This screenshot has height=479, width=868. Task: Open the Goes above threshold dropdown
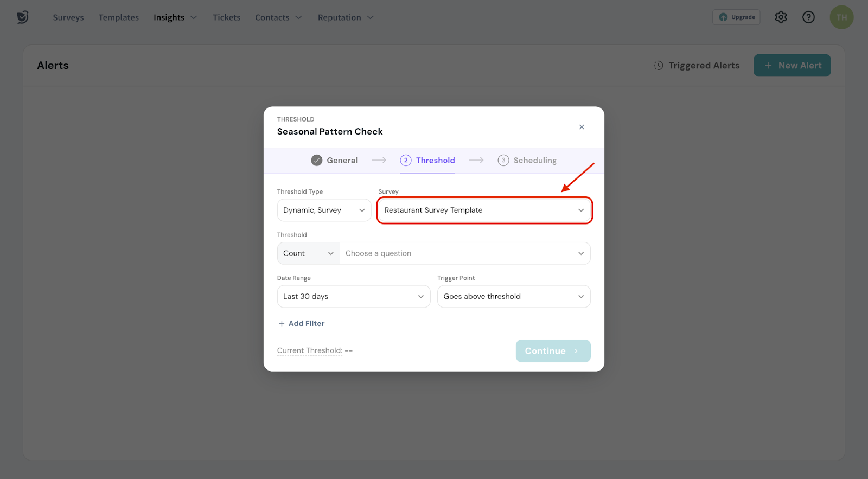513,297
